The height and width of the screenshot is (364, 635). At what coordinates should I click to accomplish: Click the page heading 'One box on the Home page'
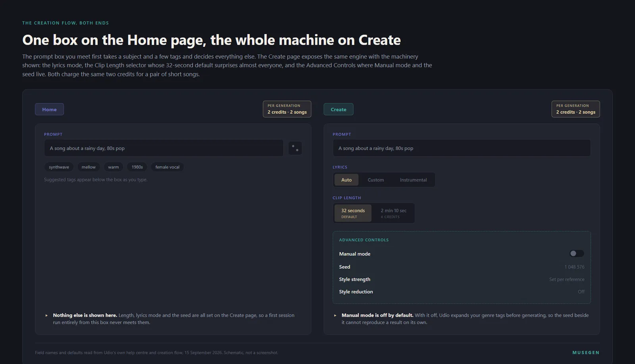tap(212, 40)
